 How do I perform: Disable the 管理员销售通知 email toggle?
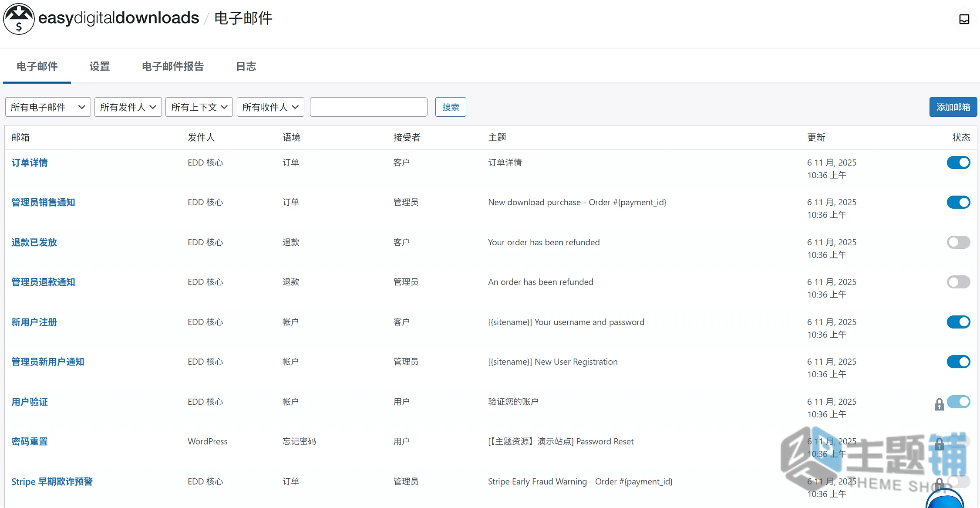958,202
